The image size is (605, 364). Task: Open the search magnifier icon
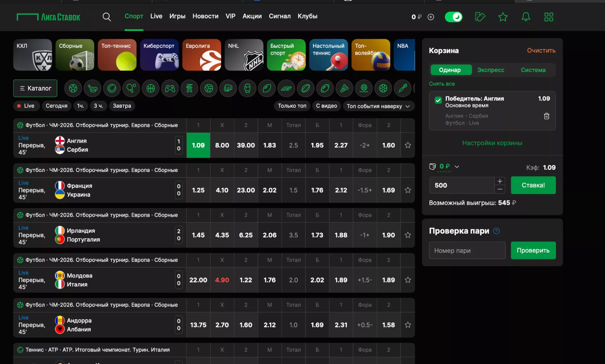(x=107, y=17)
